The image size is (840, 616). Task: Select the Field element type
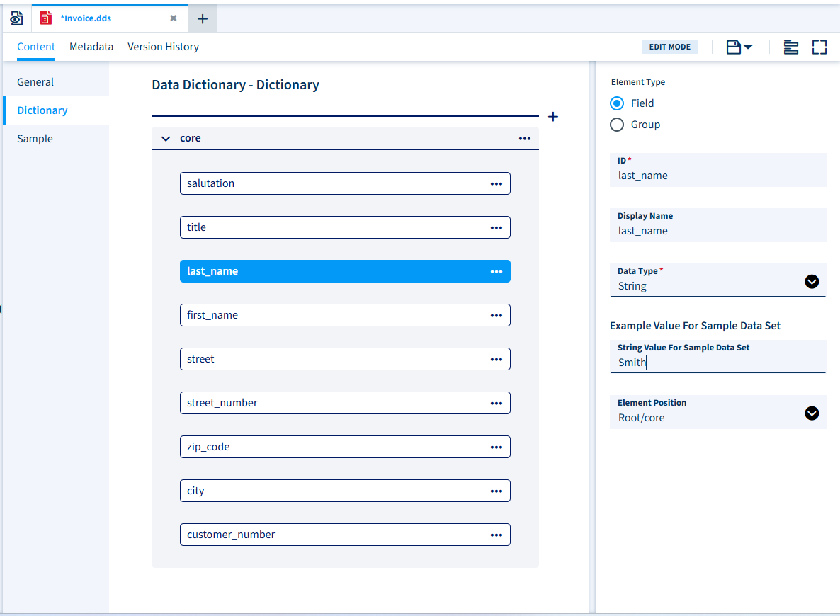coord(617,103)
